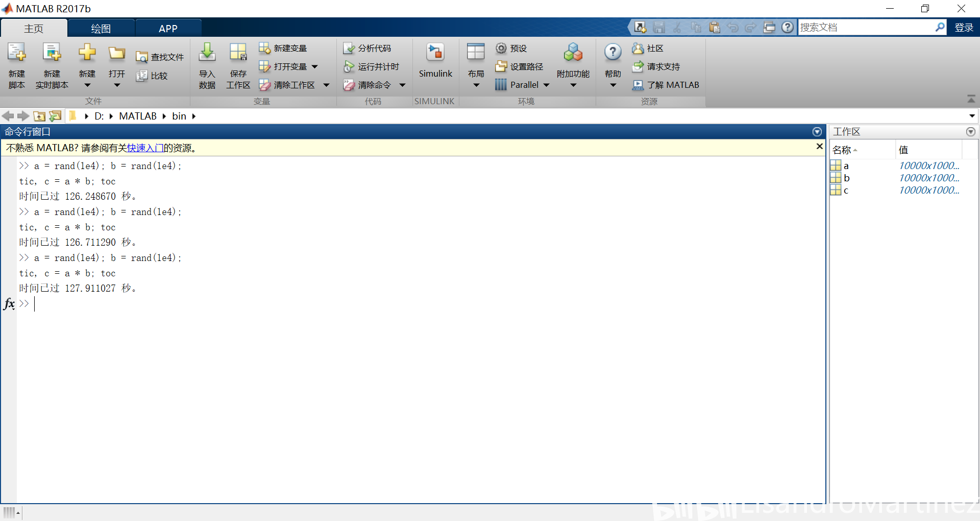Click the Sign In (登录) button

point(964,28)
